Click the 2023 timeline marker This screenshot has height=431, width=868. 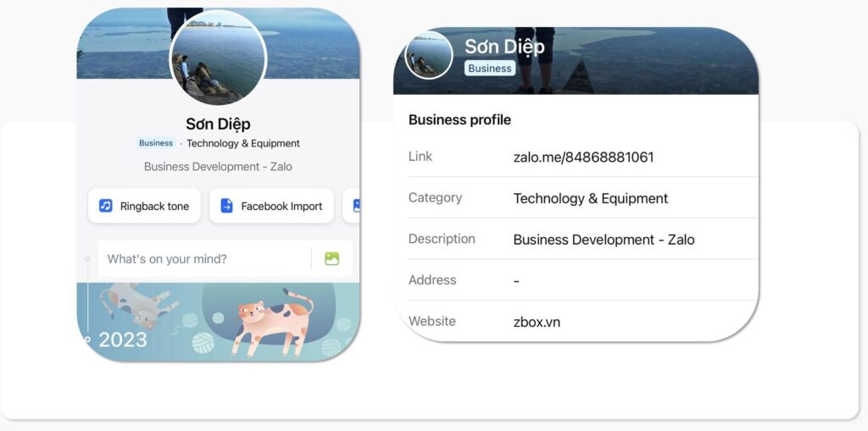coord(122,340)
